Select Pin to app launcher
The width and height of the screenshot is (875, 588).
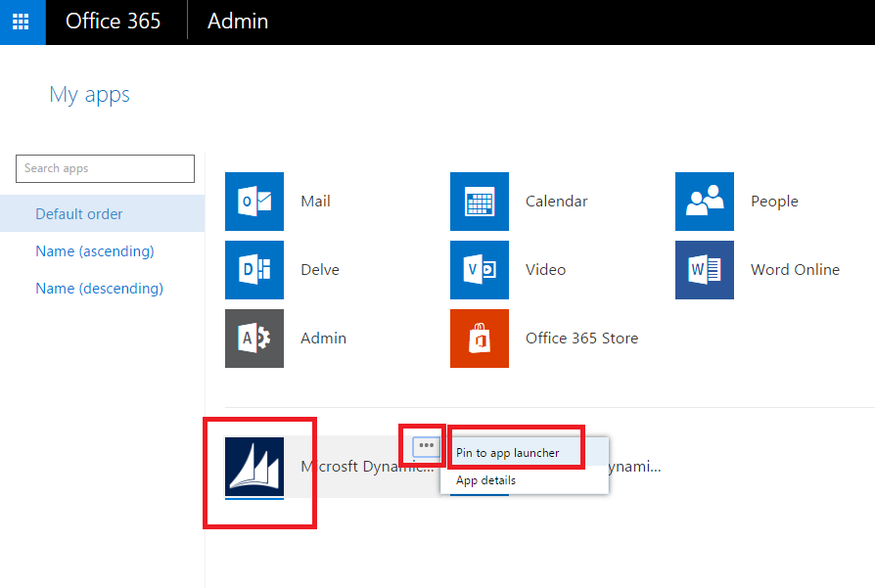[508, 453]
